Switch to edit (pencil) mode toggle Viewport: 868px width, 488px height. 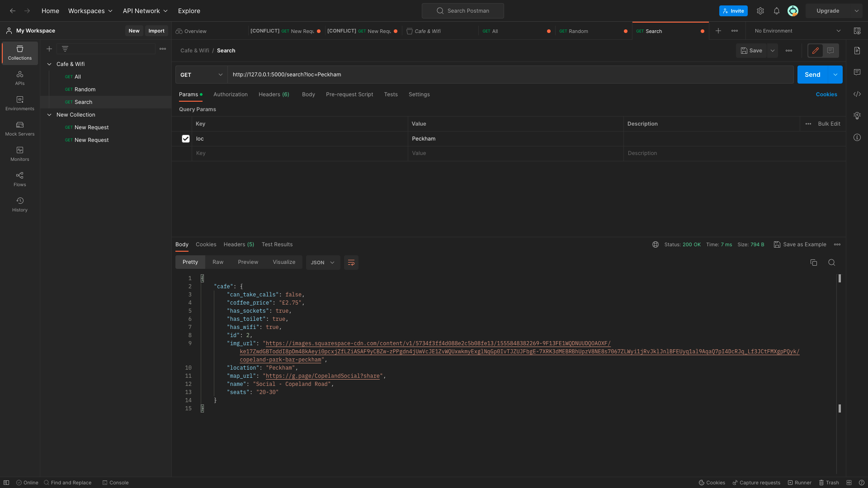click(x=815, y=51)
